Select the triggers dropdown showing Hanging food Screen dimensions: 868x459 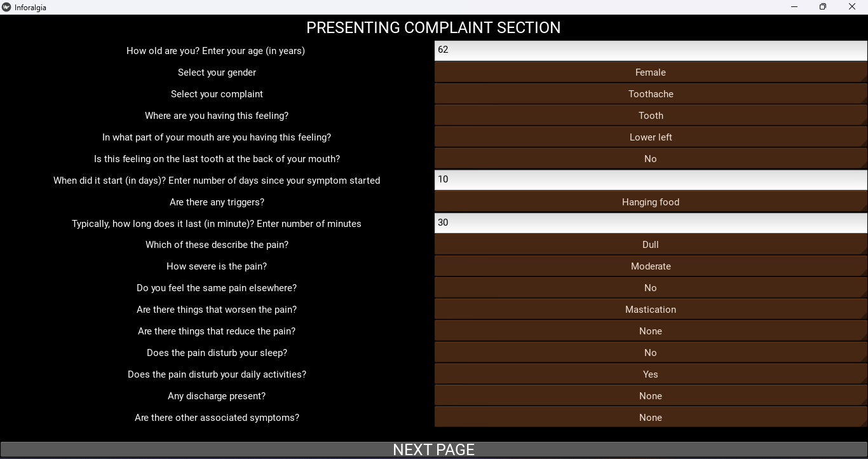[650, 202]
